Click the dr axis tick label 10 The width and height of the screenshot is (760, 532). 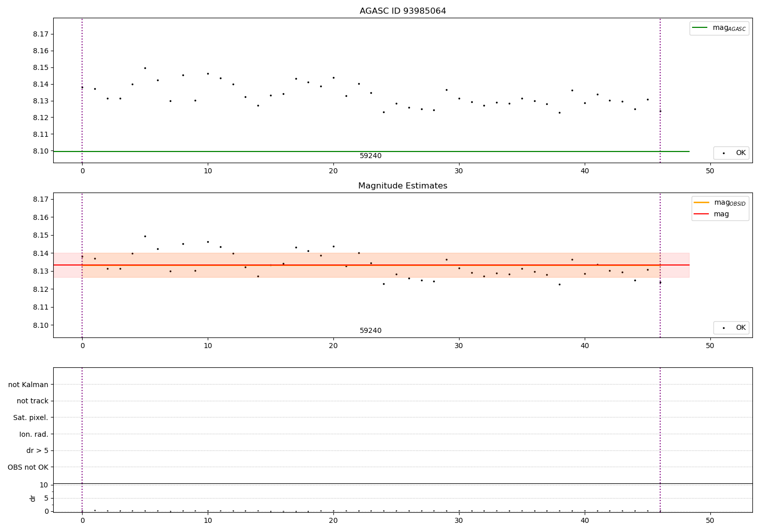click(x=44, y=485)
